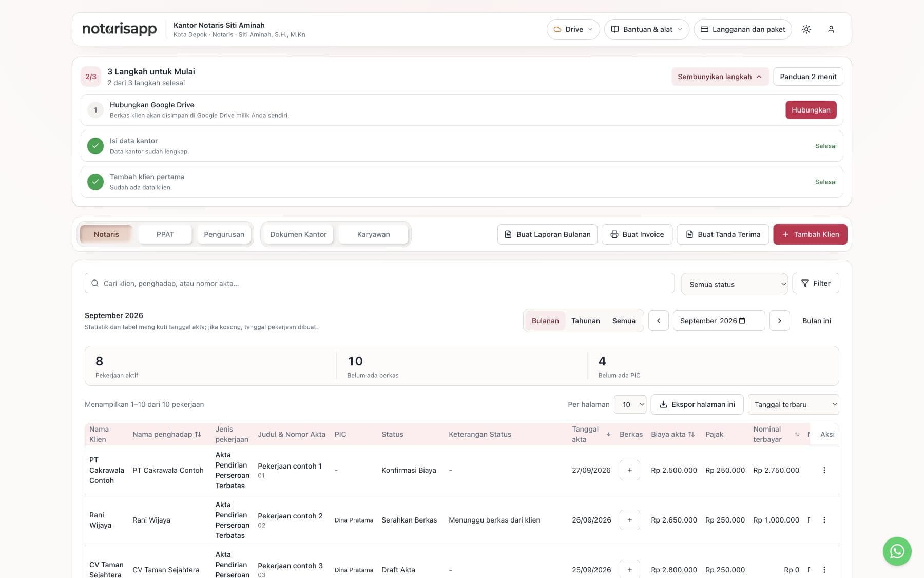Click Buat Invoice button
Image resolution: width=924 pixels, height=578 pixels.
[x=637, y=234]
